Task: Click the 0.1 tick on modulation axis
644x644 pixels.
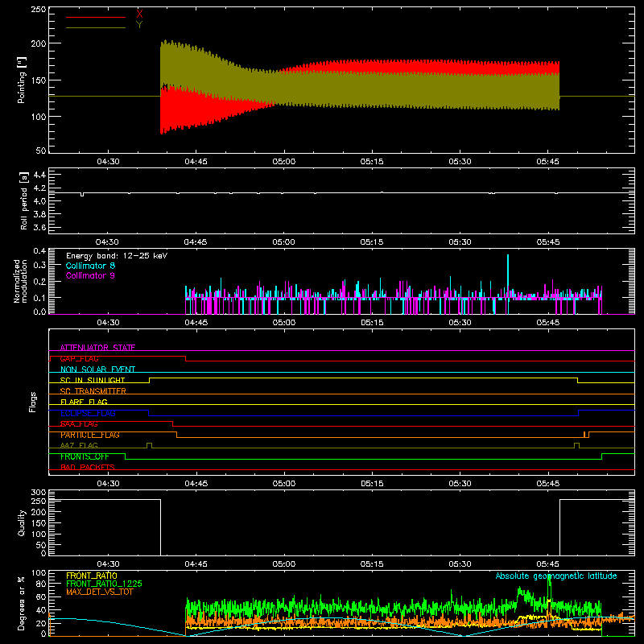Action: (x=39, y=298)
